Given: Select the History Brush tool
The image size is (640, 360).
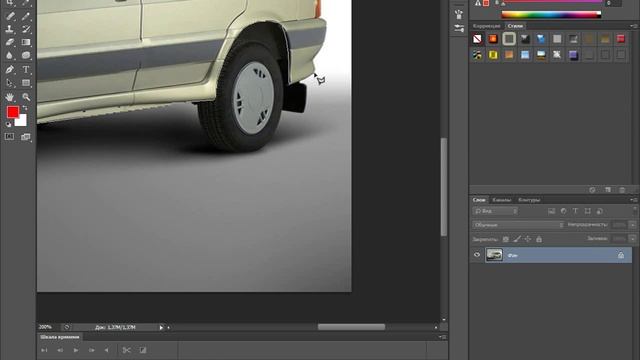Looking at the screenshot, I should point(26,29).
